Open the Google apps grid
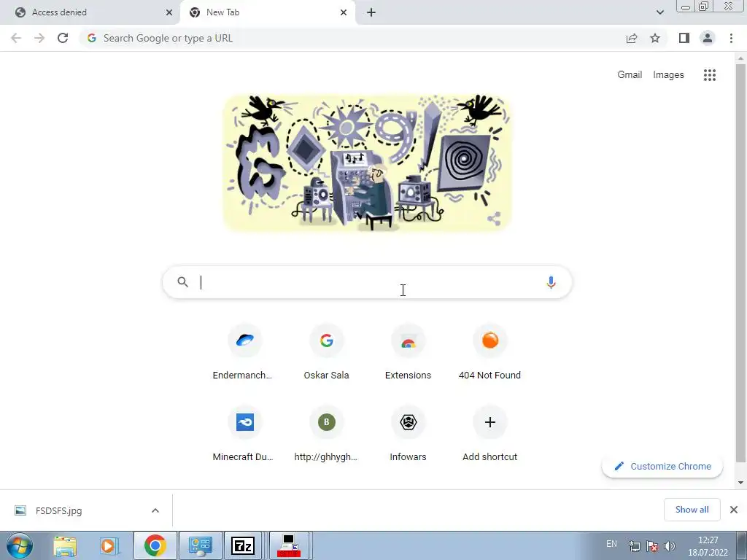The height and width of the screenshot is (560, 747). point(709,75)
